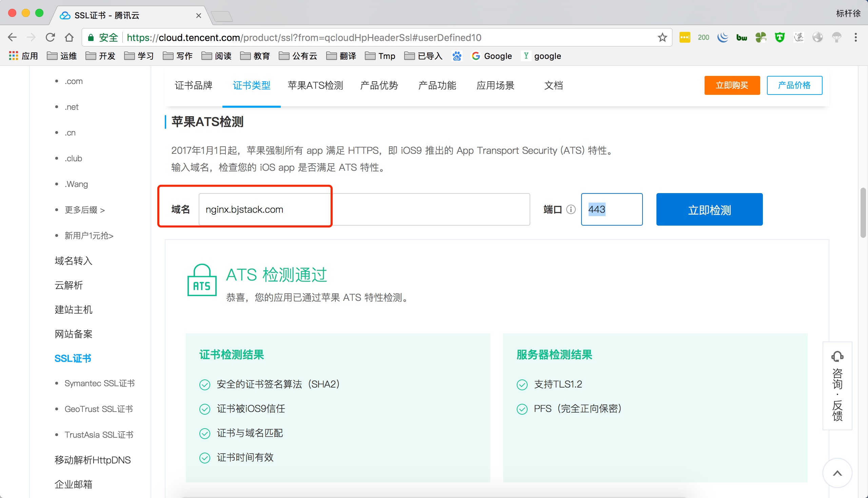
Task: Open the jQuery extension icon
Action: click(x=723, y=37)
